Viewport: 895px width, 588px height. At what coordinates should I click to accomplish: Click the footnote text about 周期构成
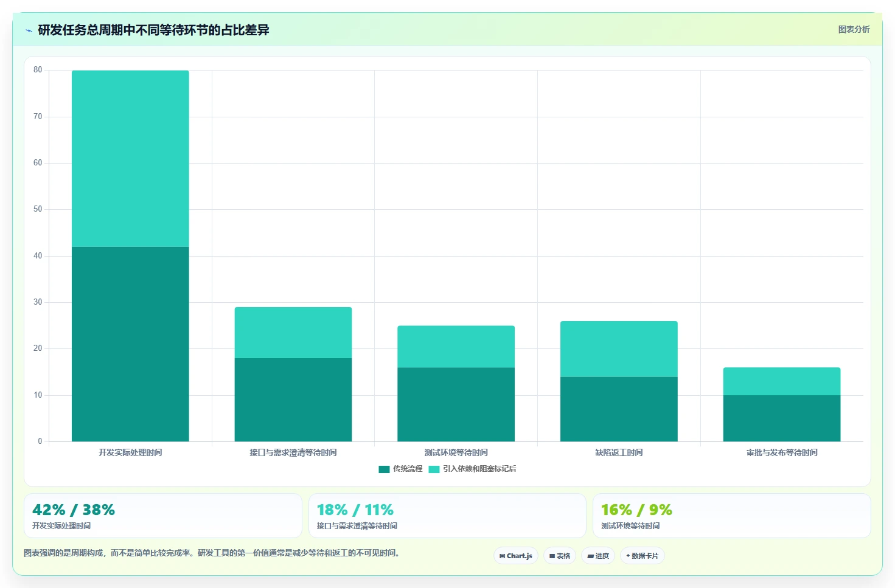[212, 553]
